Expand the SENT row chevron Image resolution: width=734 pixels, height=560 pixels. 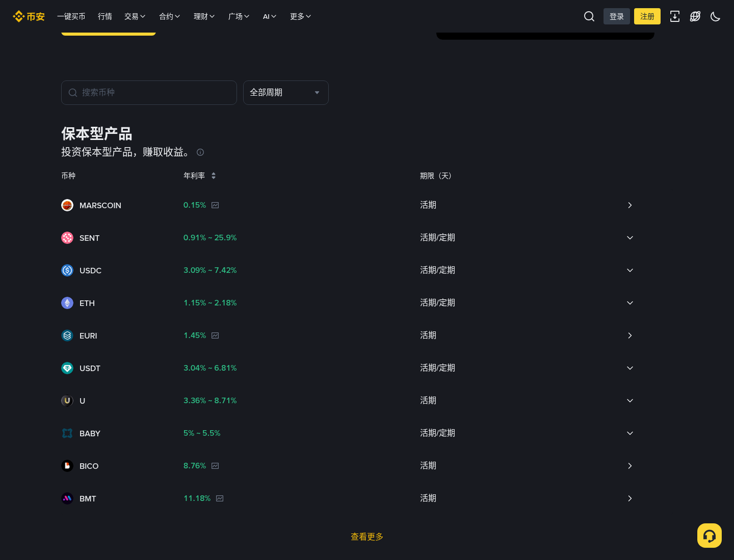(x=630, y=238)
